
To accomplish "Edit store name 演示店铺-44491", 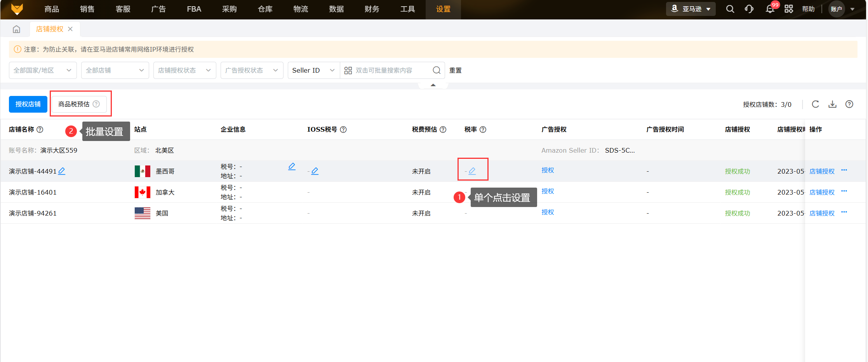I will point(62,171).
